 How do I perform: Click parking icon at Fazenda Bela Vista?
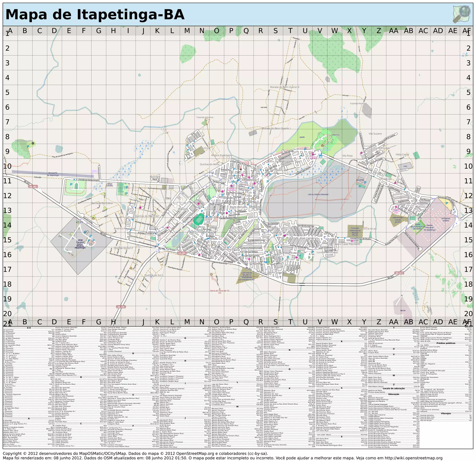(x=28, y=147)
